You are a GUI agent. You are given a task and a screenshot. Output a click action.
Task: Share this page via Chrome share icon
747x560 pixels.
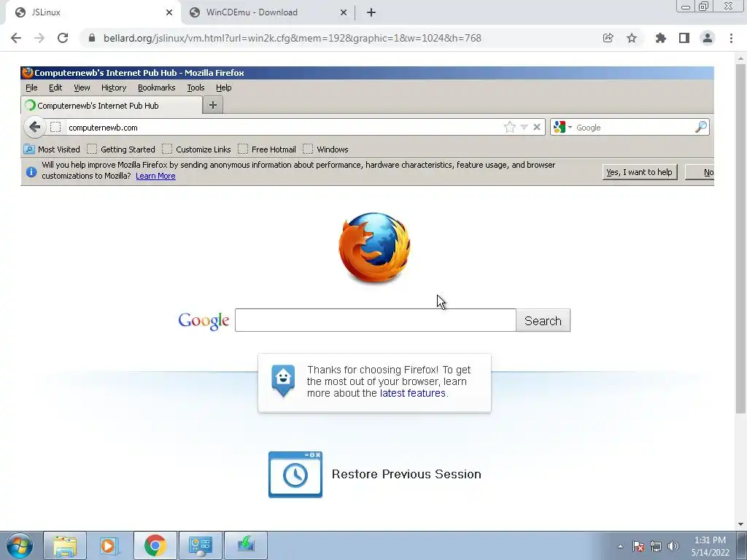(608, 38)
